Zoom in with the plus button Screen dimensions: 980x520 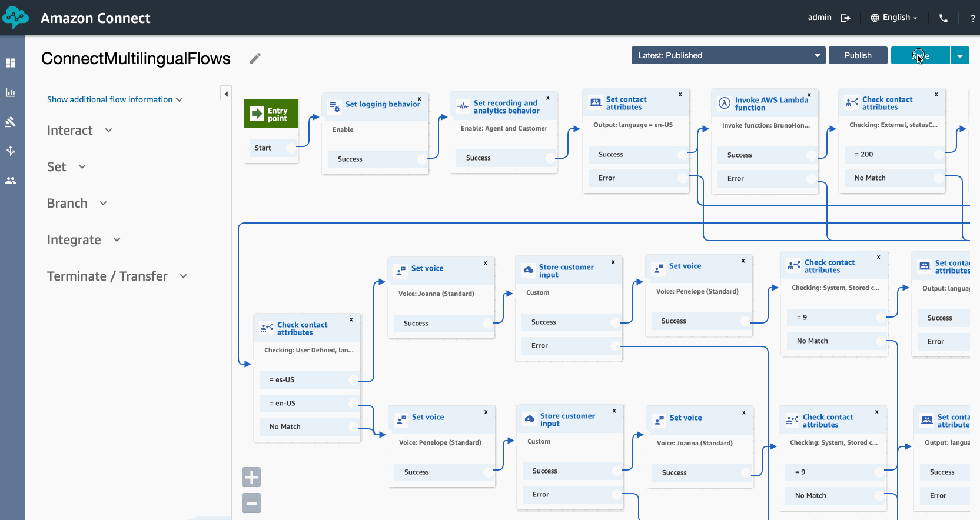[251, 477]
